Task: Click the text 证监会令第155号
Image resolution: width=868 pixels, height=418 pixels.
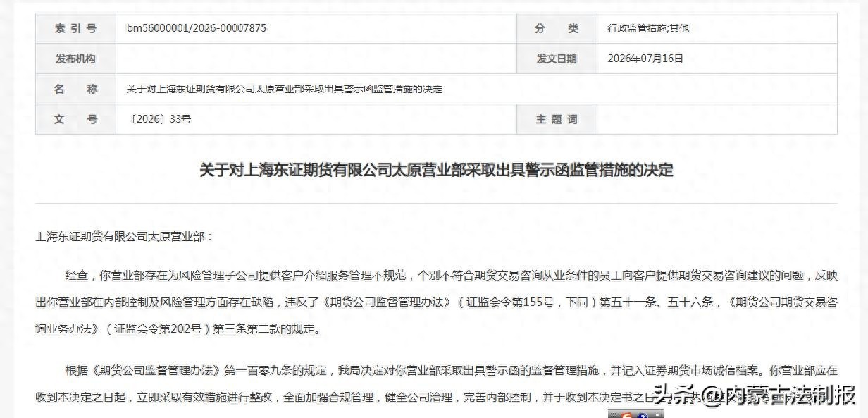Action: pyautogui.click(x=511, y=302)
